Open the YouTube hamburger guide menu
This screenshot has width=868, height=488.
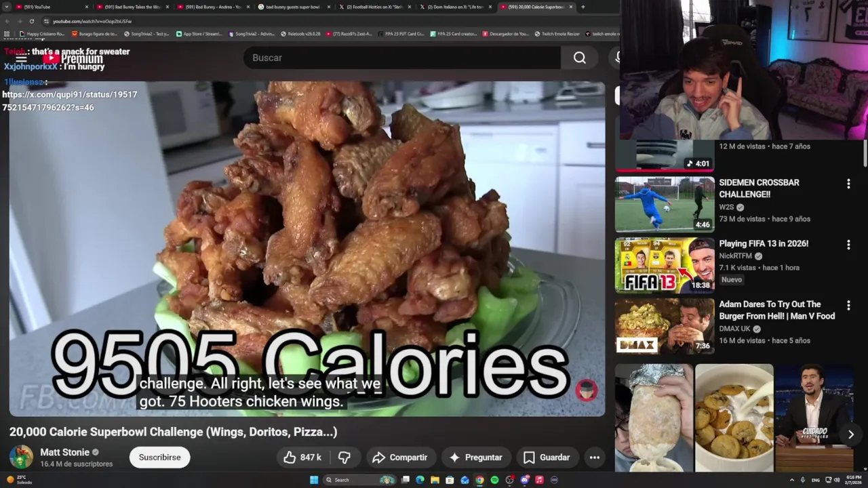[x=21, y=58]
